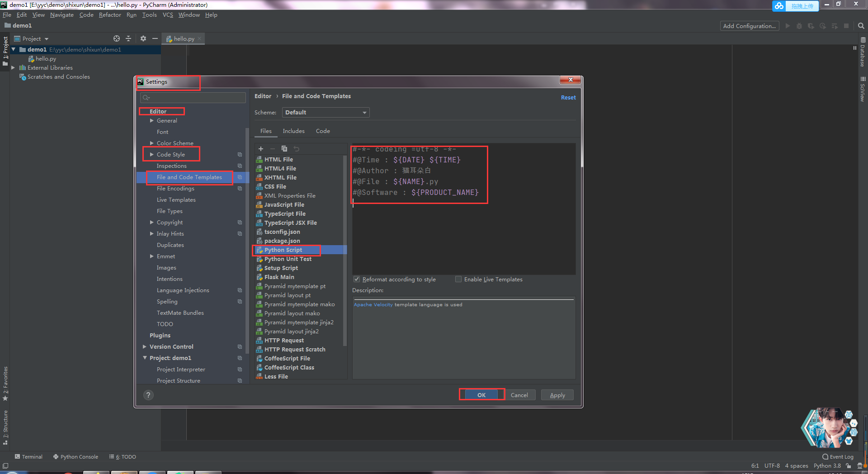Open the SciView side panel
This screenshot has height=474, width=868.
[863, 89]
